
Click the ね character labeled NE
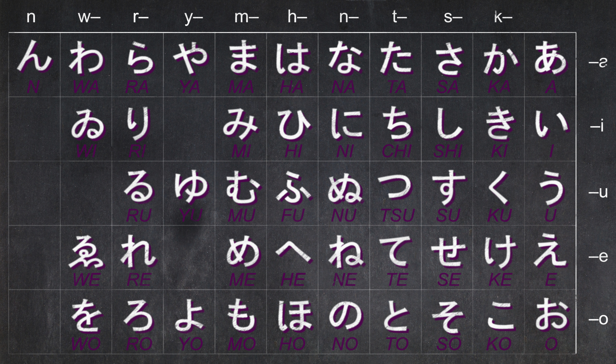(345, 252)
